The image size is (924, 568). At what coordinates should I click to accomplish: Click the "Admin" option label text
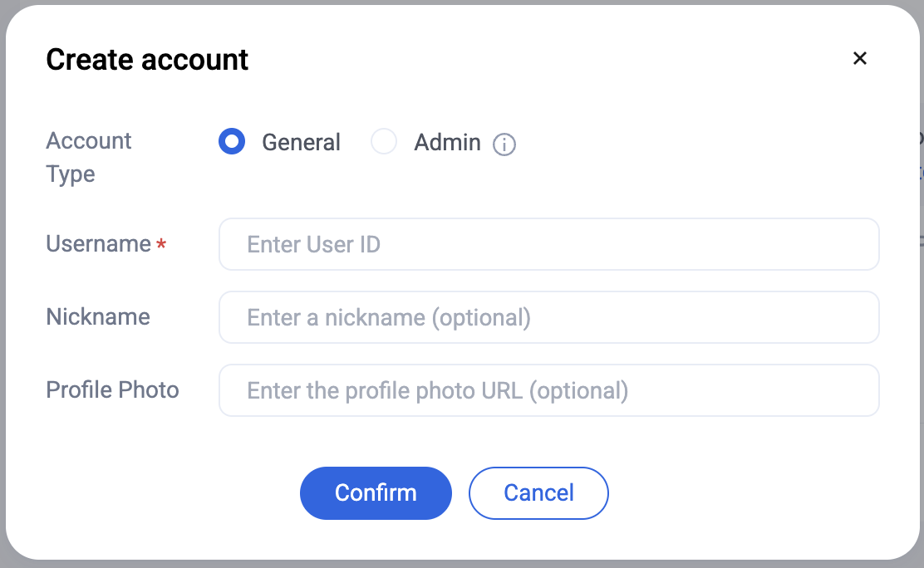(x=447, y=142)
